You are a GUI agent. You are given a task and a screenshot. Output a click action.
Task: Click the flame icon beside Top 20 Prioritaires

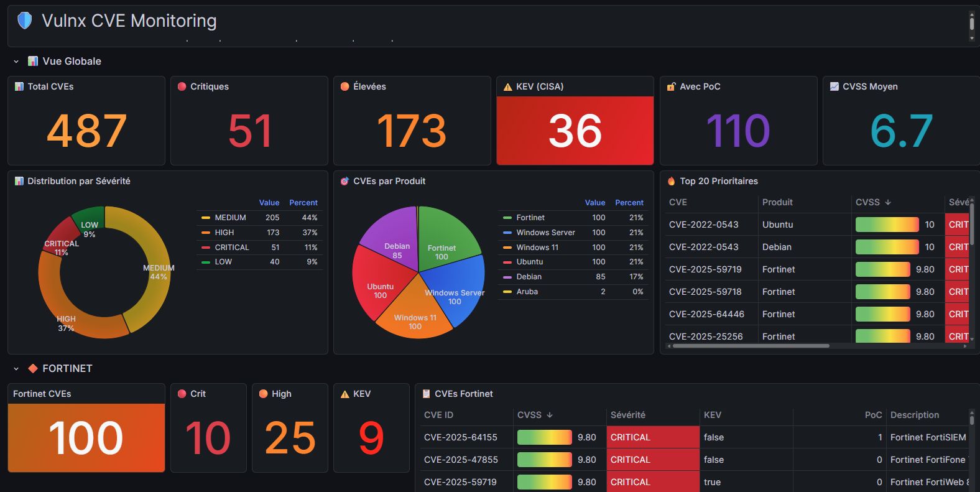click(x=671, y=181)
